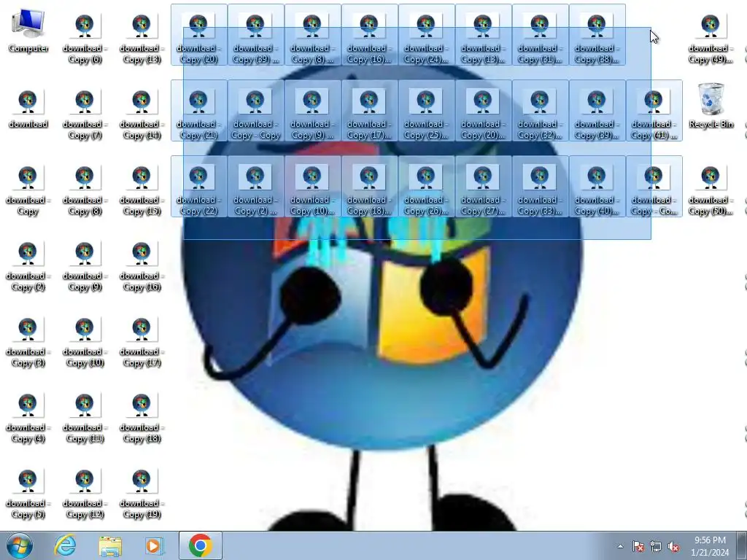Click highlighted file 'download - Copy (31)...'
Viewport: 747px width, 560px height.
coord(541,35)
